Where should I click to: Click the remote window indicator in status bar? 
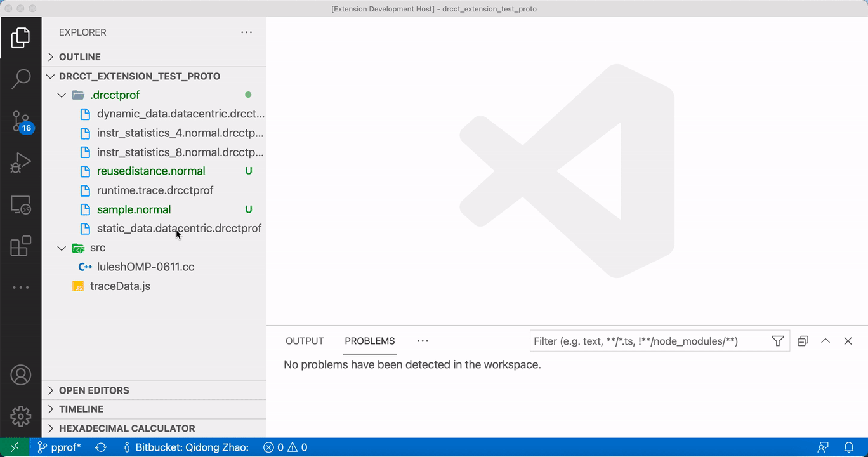(15, 447)
